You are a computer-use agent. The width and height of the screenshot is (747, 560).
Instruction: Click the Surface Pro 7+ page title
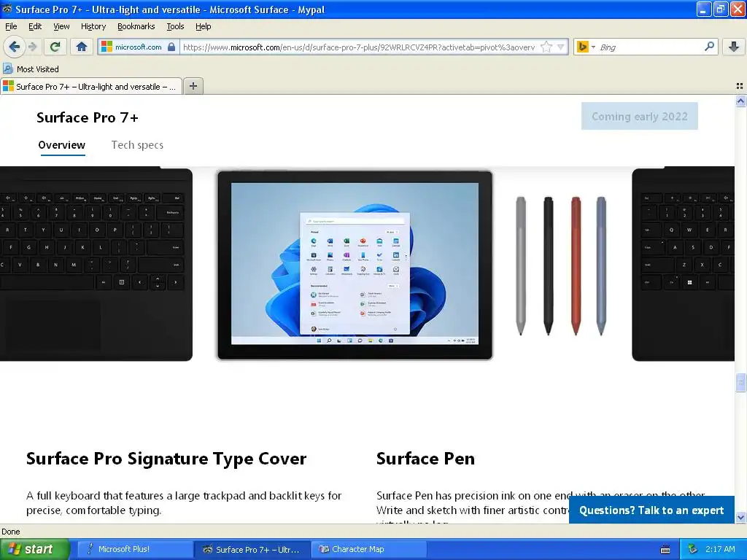(88, 117)
